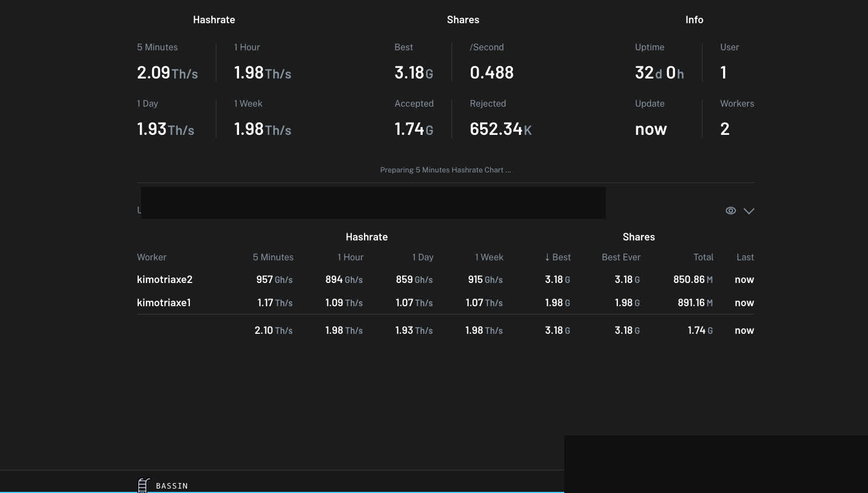Click kimotriaxe2 1-day value 859 Gh/s

tap(414, 280)
